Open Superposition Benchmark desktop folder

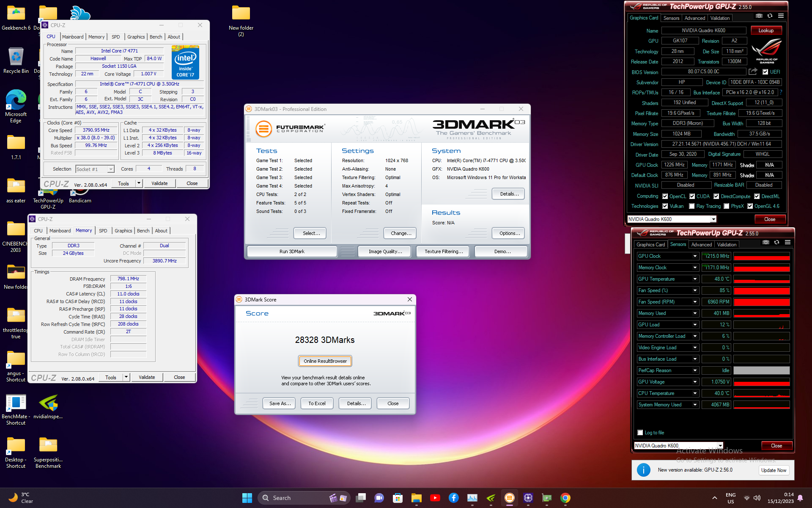coord(48,453)
